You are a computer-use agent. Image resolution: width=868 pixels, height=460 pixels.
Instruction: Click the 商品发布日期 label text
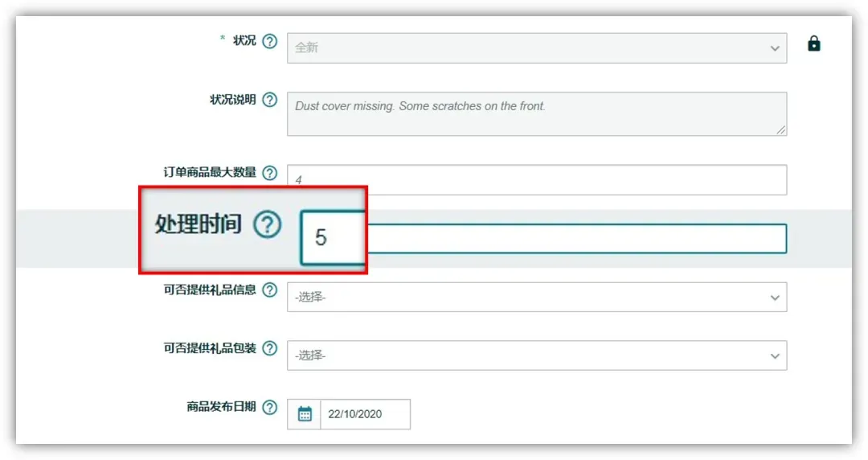222,407
